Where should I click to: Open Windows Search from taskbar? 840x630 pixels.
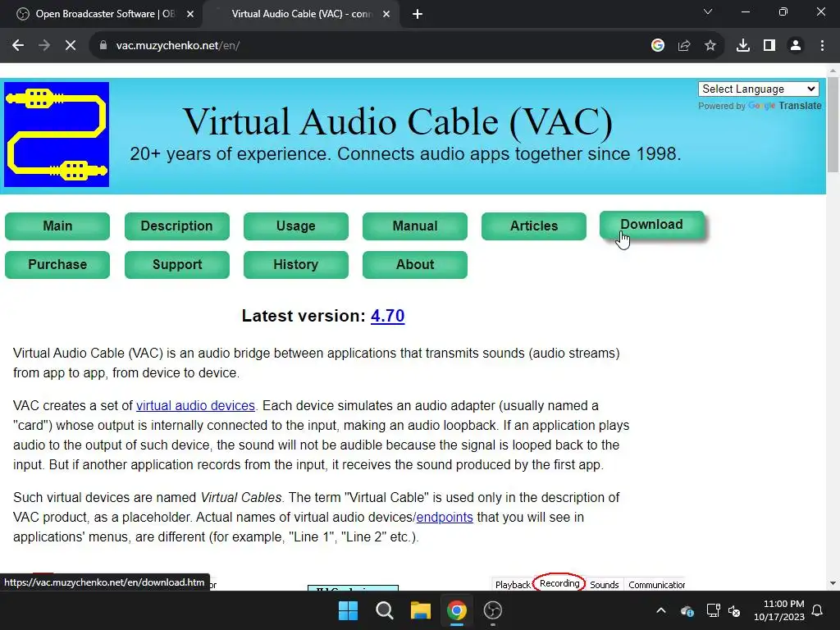(x=384, y=610)
